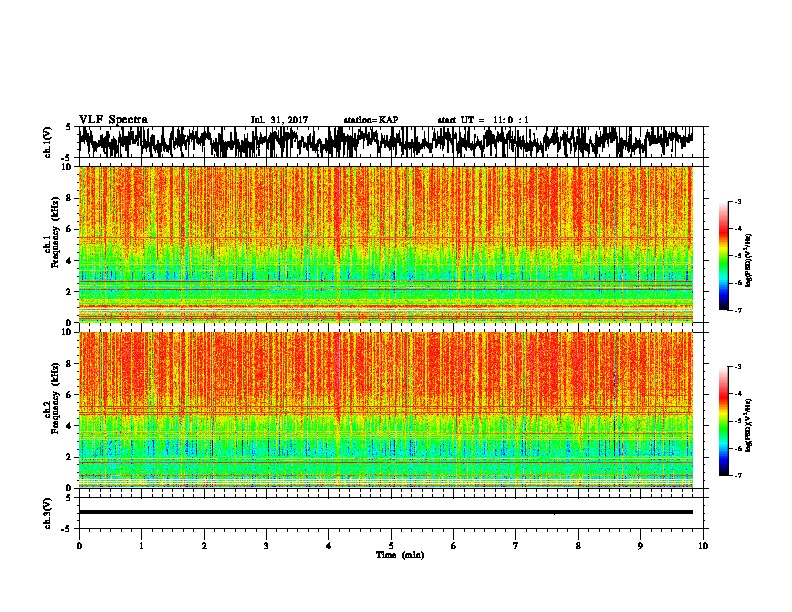Click the ch.3(V) axis tick "-5"
Viewport: 792px width, 612px height.
67,529
